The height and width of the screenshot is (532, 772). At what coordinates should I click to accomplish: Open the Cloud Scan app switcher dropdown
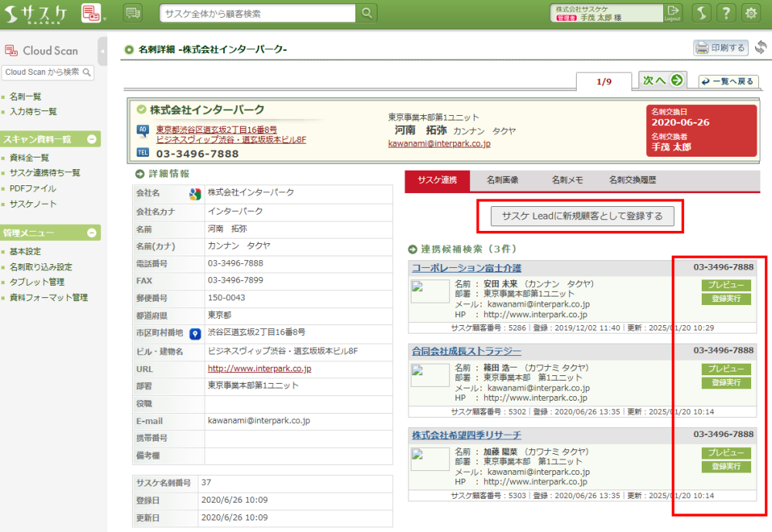(x=94, y=13)
